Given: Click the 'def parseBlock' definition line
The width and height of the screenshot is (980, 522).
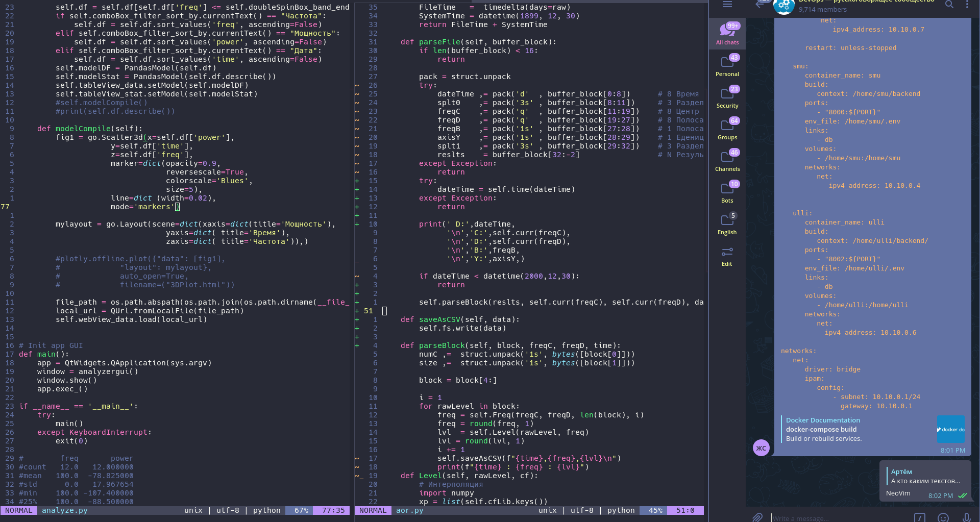Looking at the screenshot, I should click(x=510, y=345).
